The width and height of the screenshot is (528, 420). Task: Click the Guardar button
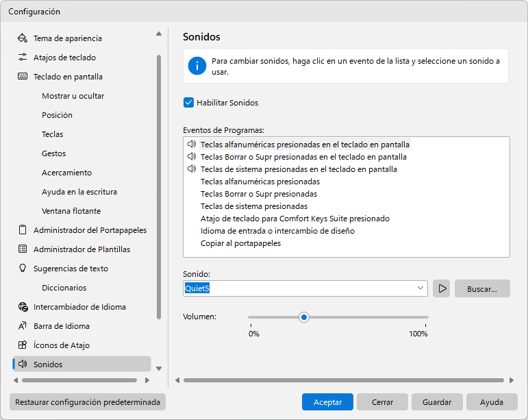[x=437, y=402]
